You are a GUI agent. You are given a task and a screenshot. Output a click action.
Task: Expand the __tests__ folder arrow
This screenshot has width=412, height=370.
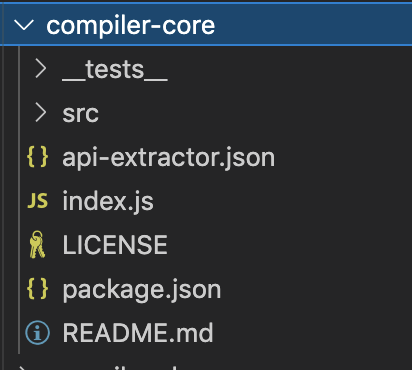40,69
